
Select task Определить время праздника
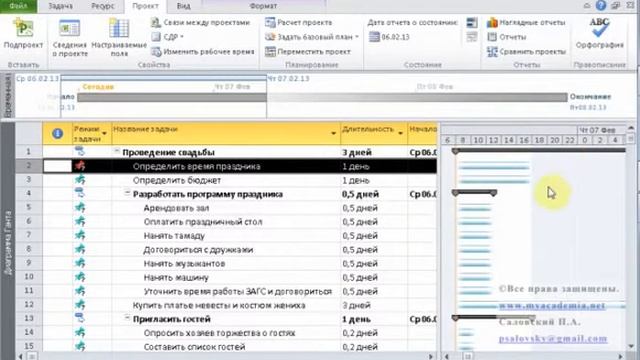[x=196, y=167]
